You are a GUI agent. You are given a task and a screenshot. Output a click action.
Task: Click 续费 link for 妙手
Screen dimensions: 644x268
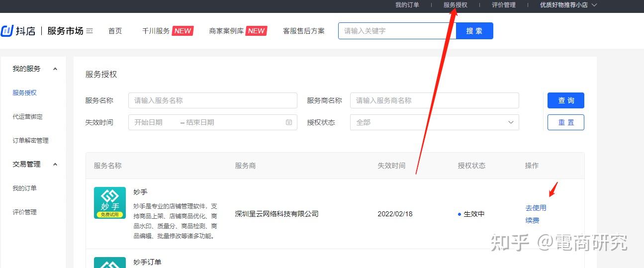click(533, 220)
